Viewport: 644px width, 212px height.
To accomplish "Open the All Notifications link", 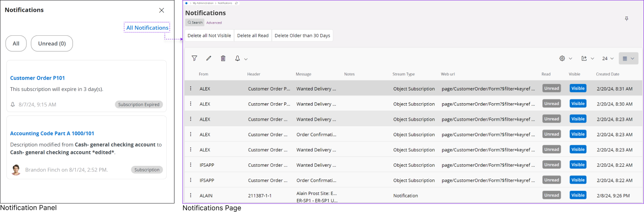I will (147, 28).
